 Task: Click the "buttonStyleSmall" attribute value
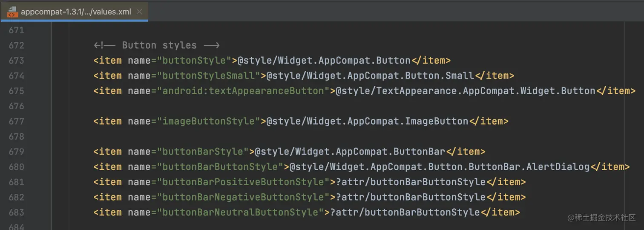click(x=209, y=76)
